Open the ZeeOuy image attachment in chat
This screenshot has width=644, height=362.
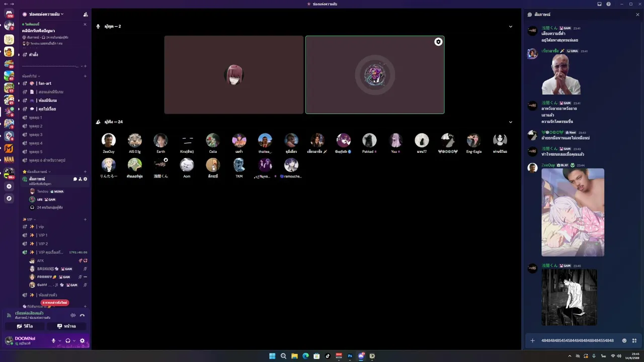pyautogui.click(x=573, y=212)
